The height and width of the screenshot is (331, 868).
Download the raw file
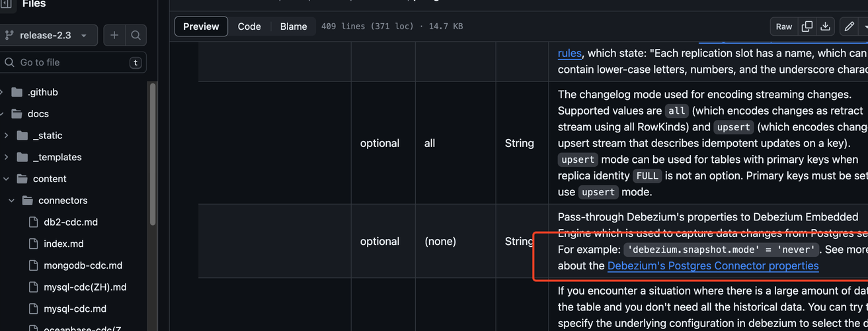click(x=825, y=26)
